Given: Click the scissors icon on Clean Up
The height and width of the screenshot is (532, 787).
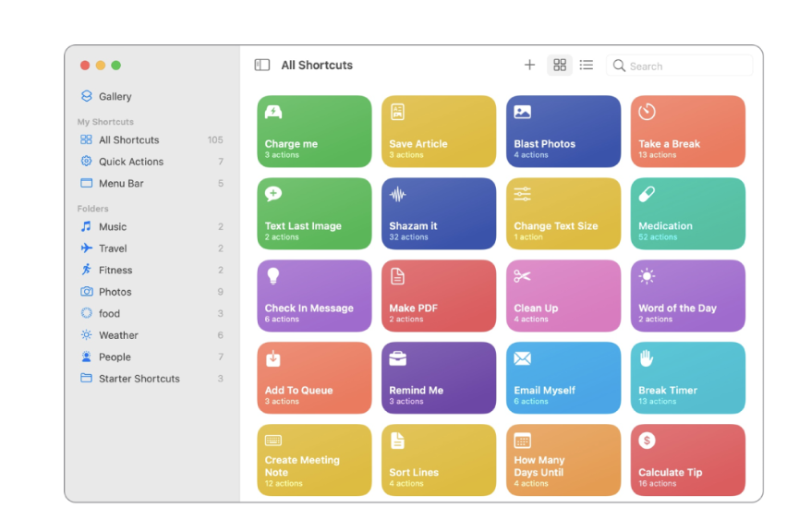Looking at the screenshot, I should click(x=522, y=276).
